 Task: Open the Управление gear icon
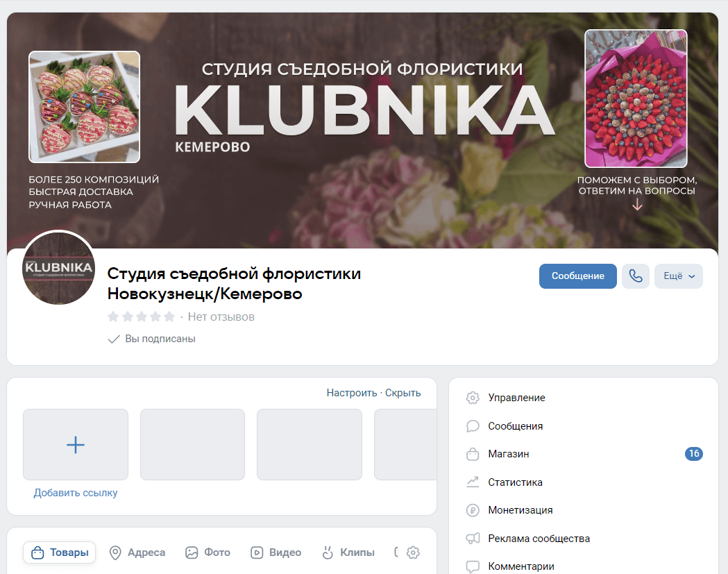click(x=473, y=398)
